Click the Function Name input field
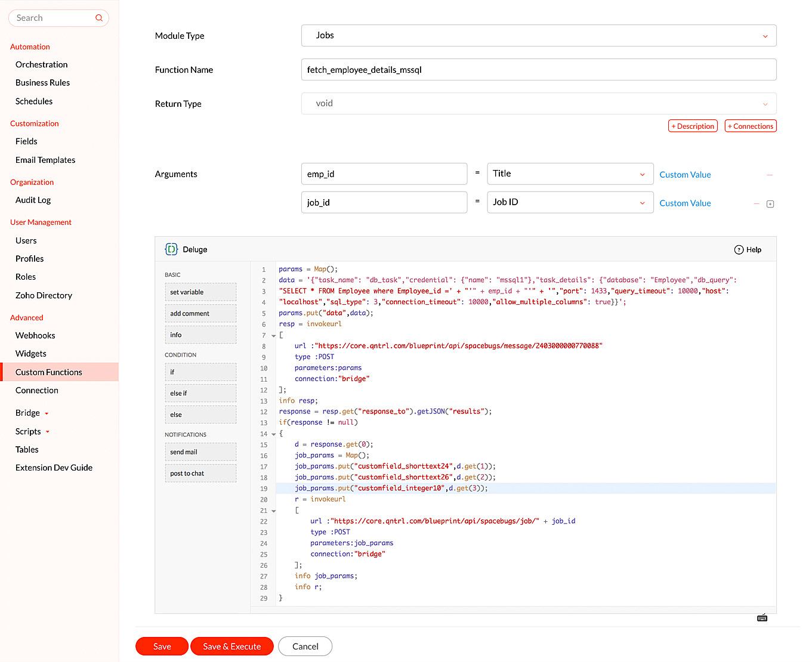 [539, 70]
